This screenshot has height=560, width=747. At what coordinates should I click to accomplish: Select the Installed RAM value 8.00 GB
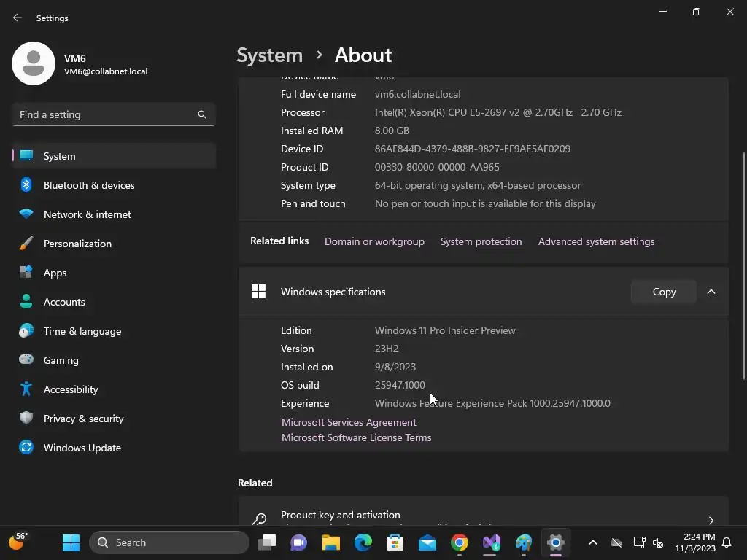click(392, 131)
